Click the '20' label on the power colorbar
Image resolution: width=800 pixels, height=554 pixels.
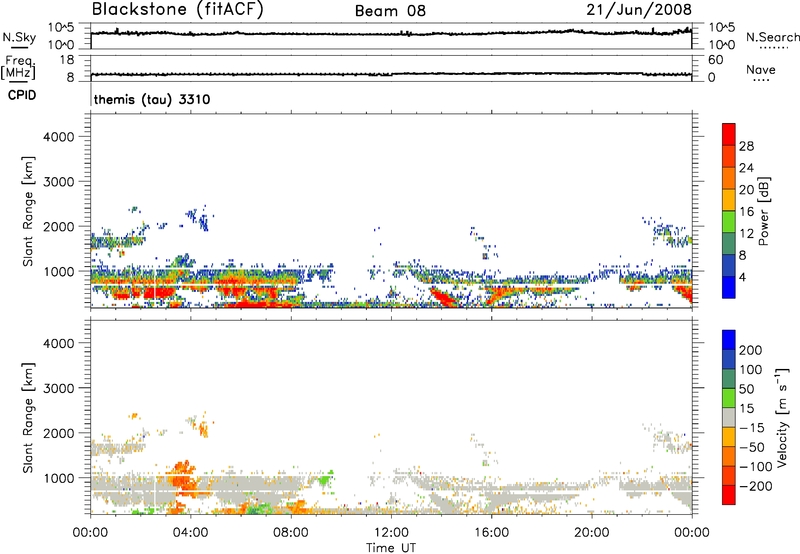pyautogui.click(x=746, y=190)
